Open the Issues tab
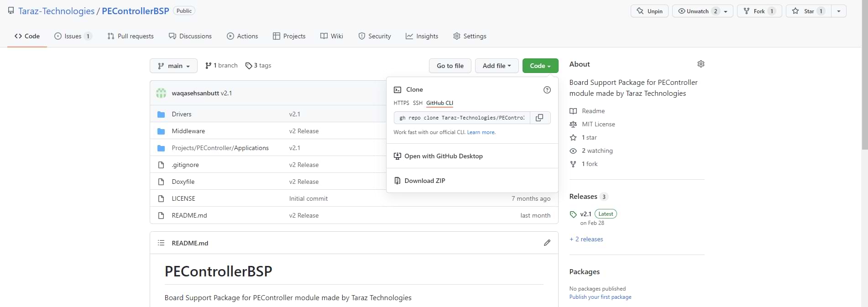The width and height of the screenshot is (868, 307). point(73,36)
